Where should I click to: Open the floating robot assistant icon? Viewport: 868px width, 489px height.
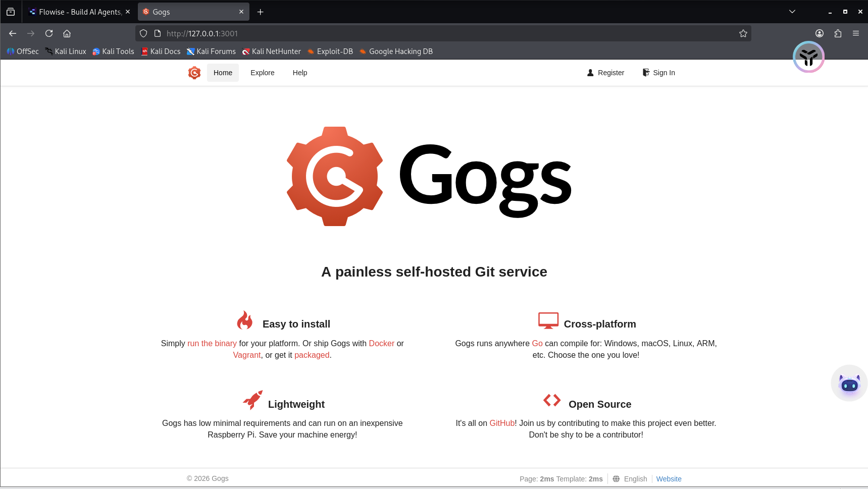click(x=849, y=384)
